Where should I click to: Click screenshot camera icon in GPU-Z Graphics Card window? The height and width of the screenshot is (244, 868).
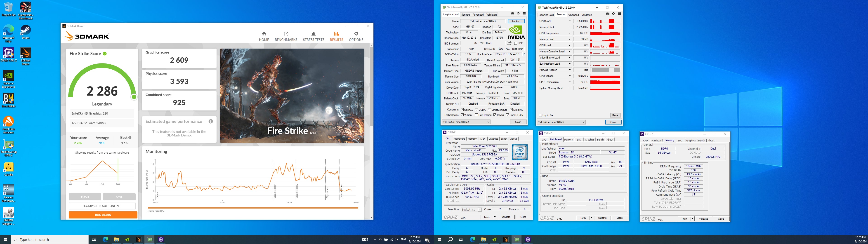pos(512,14)
